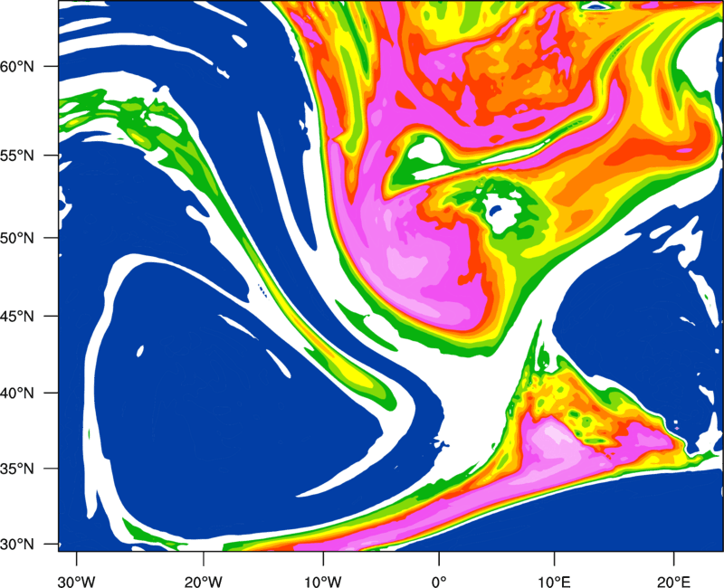Click the 55°N latitude label
This screenshot has width=724, height=588.
click(17, 156)
